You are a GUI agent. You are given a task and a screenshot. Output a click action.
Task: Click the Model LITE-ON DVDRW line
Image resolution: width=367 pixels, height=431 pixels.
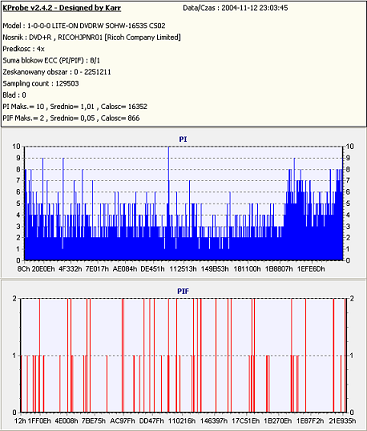[84, 26]
